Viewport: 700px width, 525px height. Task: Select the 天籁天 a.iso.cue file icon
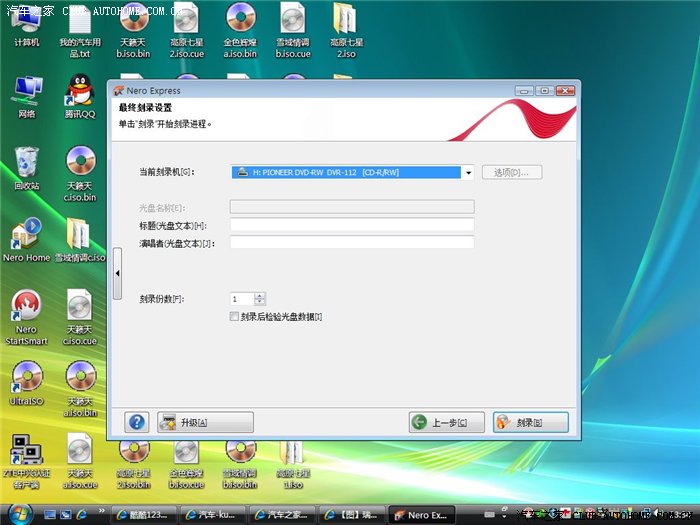[x=80, y=461]
